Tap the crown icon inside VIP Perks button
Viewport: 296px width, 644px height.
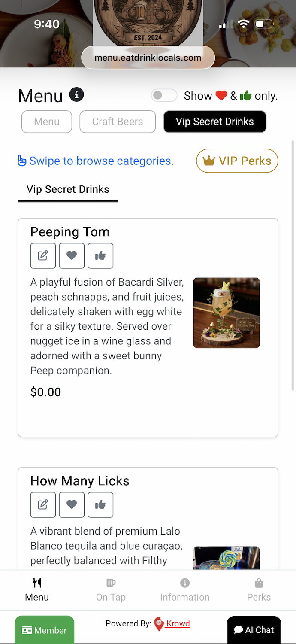pyautogui.click(x=209, y=161)
